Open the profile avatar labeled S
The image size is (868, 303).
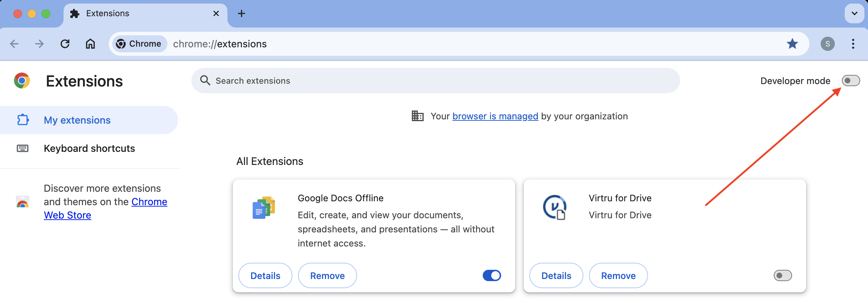[828, 44]
